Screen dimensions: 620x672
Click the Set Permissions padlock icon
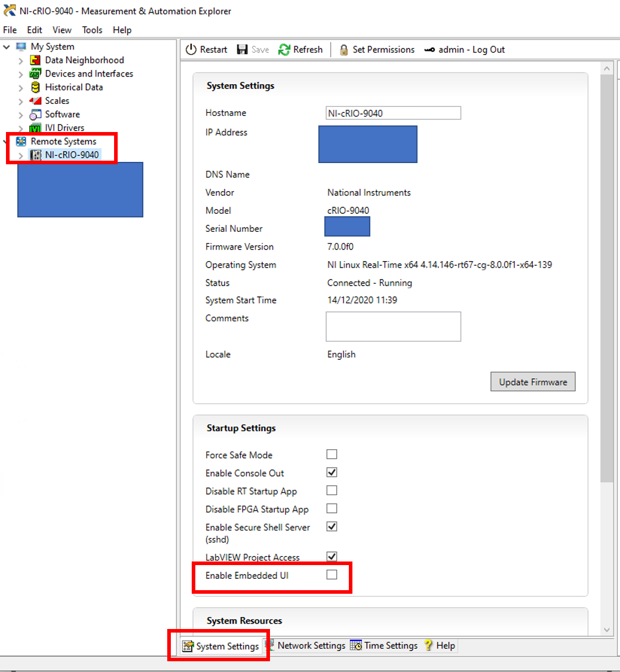343,50
